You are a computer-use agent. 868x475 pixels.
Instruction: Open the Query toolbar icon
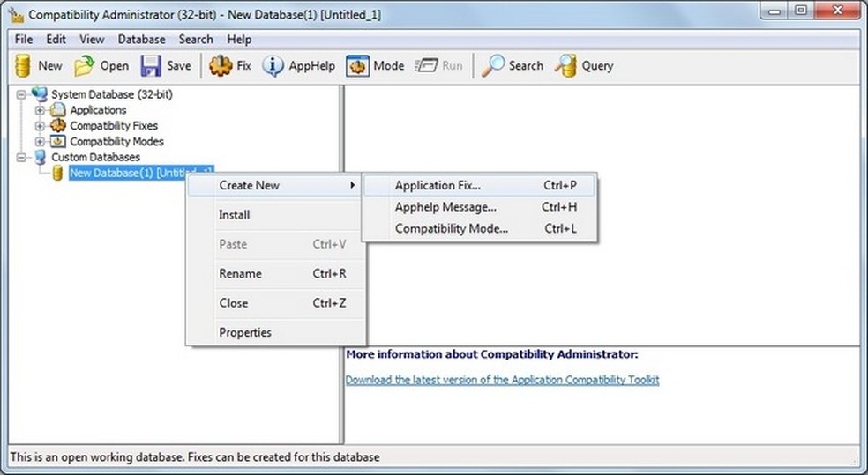(565, 66)
